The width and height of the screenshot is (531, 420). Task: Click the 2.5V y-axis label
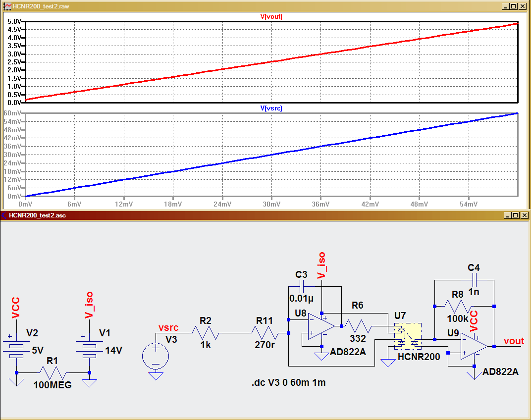(14, 62)
